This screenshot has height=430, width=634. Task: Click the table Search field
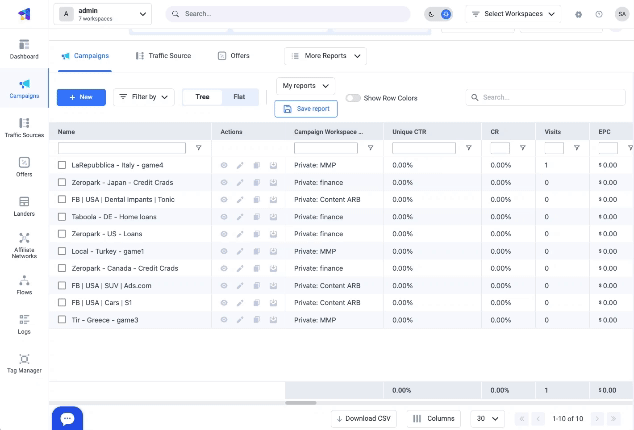(x=545, y=97)
